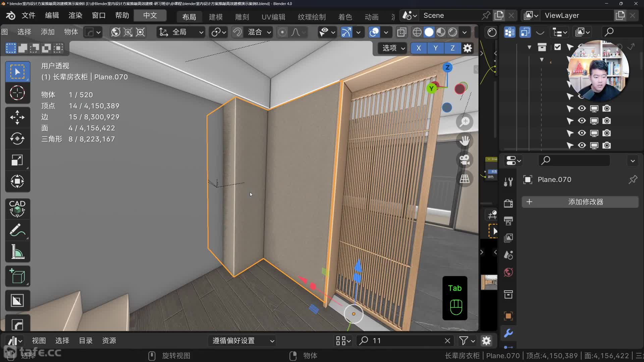Select the 3D Cursor tool
Viewport: 644px width, 362px height.
pos(17,93)
